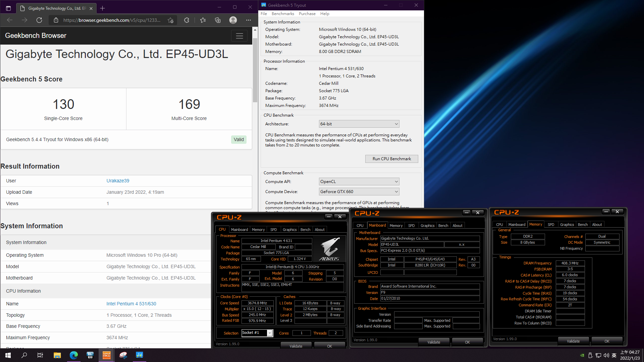This screenshot has width=644, height=362.
Task: Close the Gigabyte Technology browser tab
Action: point(91,8)
